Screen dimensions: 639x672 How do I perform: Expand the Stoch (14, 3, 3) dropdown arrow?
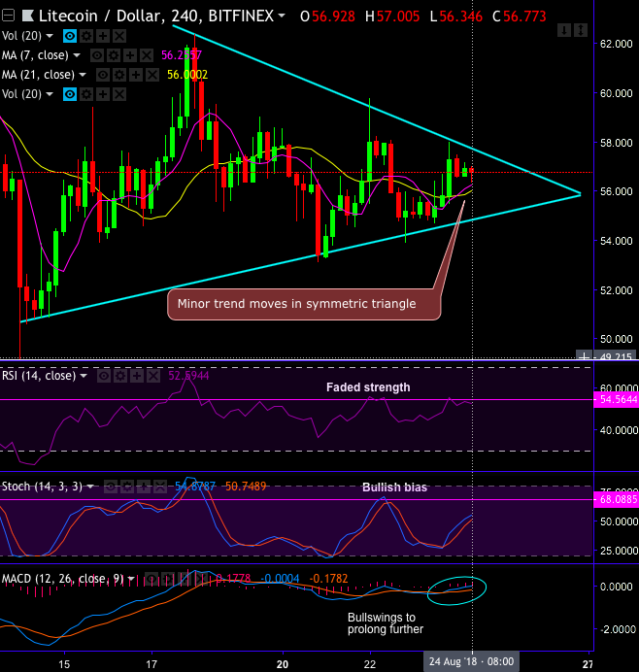(x=90, y=487)
